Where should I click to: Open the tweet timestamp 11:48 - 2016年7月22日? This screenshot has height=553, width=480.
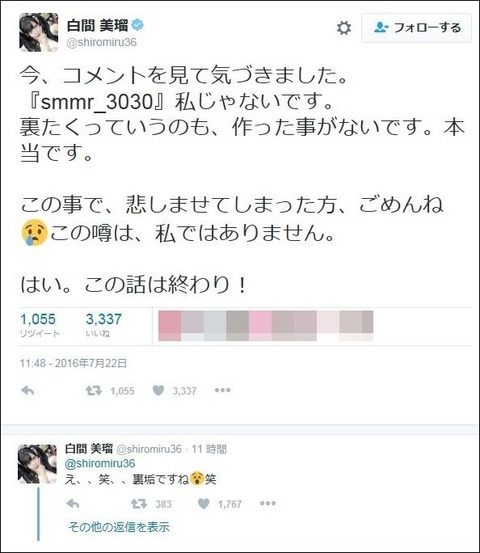point(73,363)
